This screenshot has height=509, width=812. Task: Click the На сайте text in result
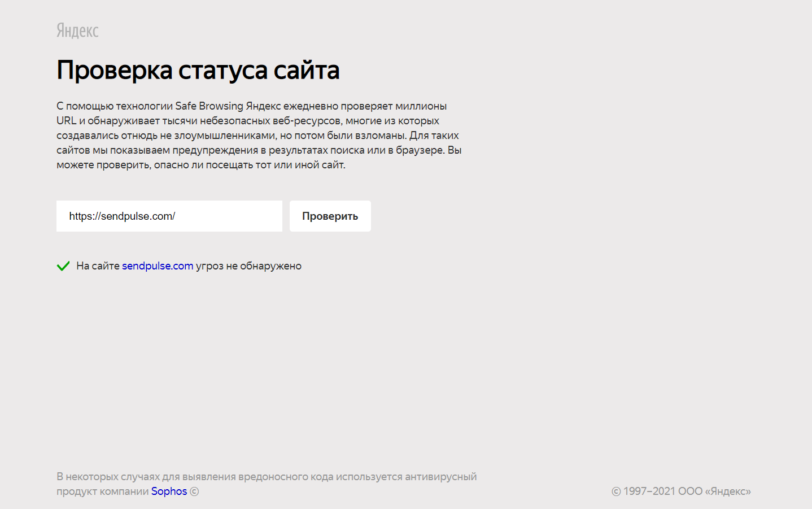[98, 266]
